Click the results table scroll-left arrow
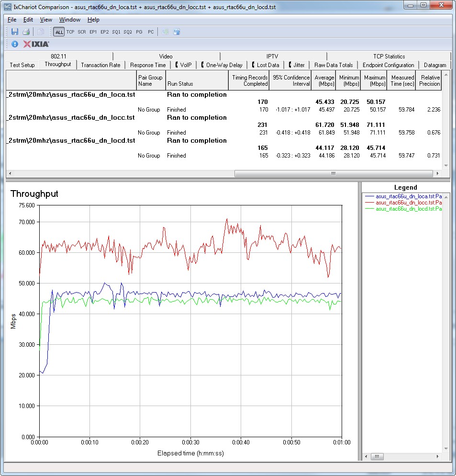Screen dimensions: 456x476 tap(10, 173)
